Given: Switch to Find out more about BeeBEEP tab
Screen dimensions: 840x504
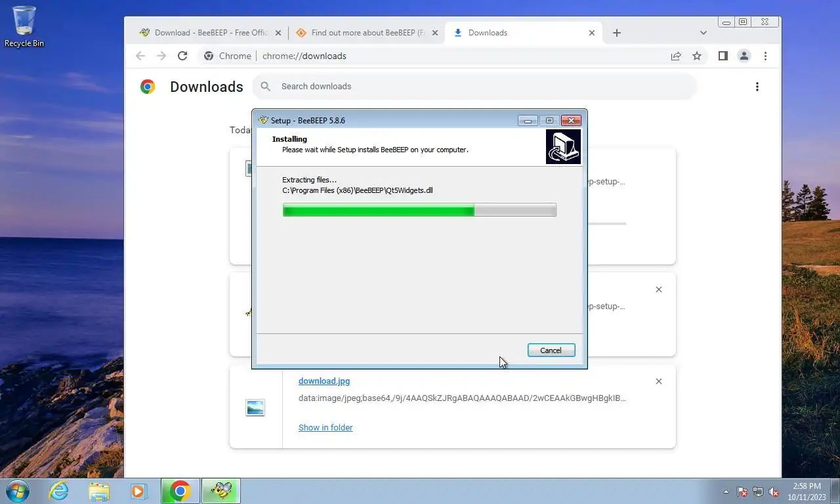Looking at the screenshot, I should coord(366,33).
